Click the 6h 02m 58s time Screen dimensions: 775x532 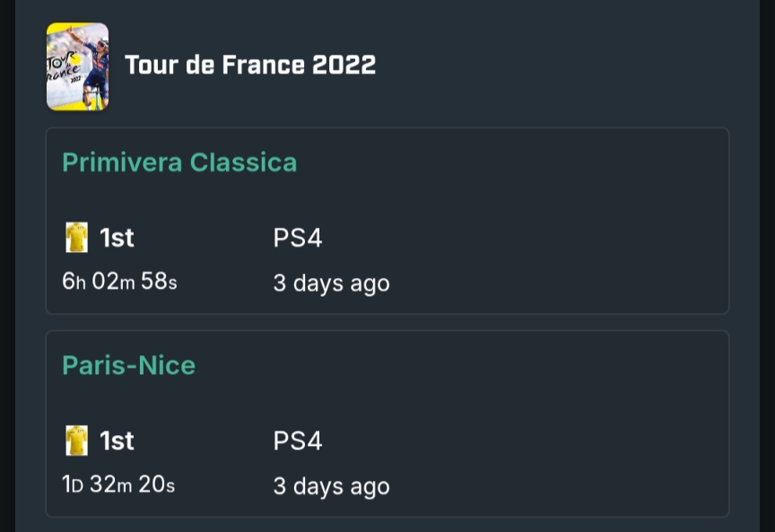pos(119,282)
